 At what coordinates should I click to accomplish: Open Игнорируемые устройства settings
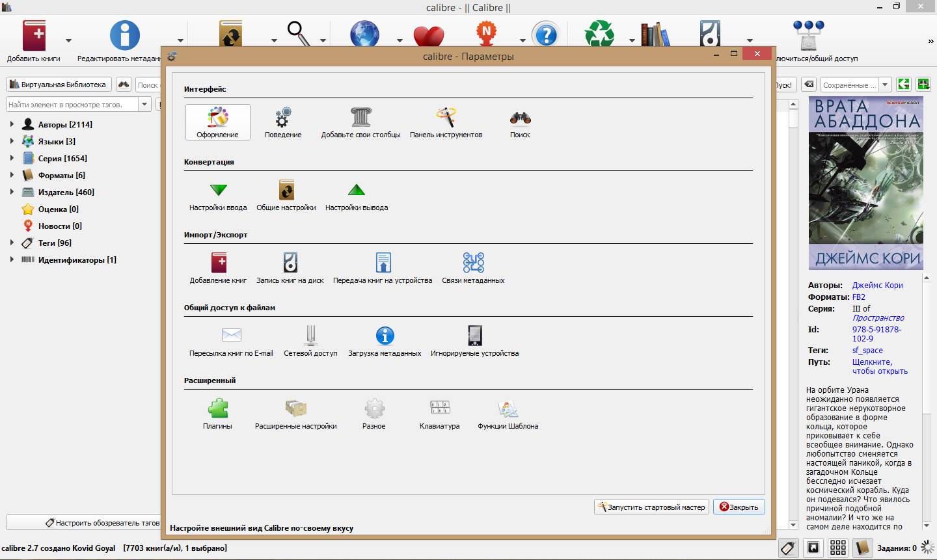click(474, 341)
